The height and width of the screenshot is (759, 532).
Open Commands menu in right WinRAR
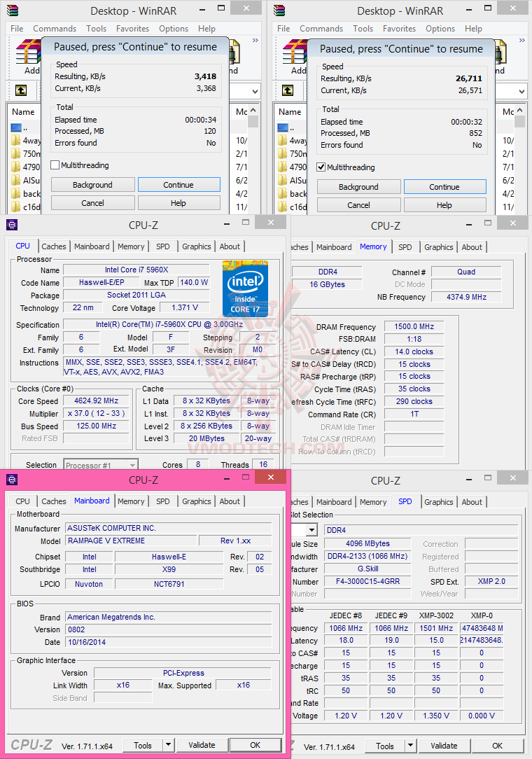point(321,29)
